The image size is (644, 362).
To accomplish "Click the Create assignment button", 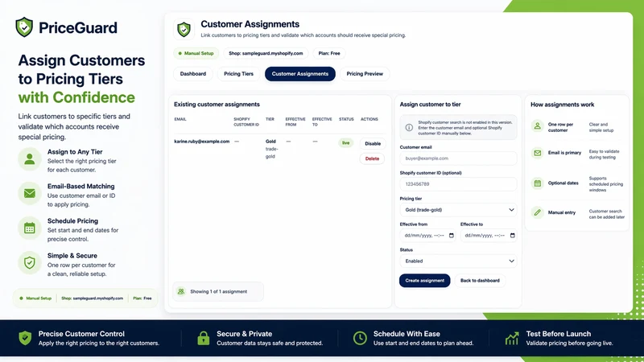I will click(x=425, y=281).
